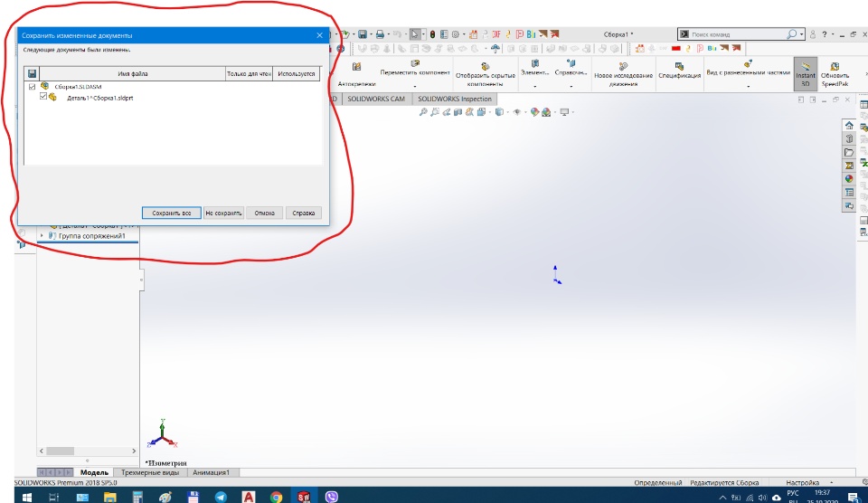Click the task pane Home icon

849,125
